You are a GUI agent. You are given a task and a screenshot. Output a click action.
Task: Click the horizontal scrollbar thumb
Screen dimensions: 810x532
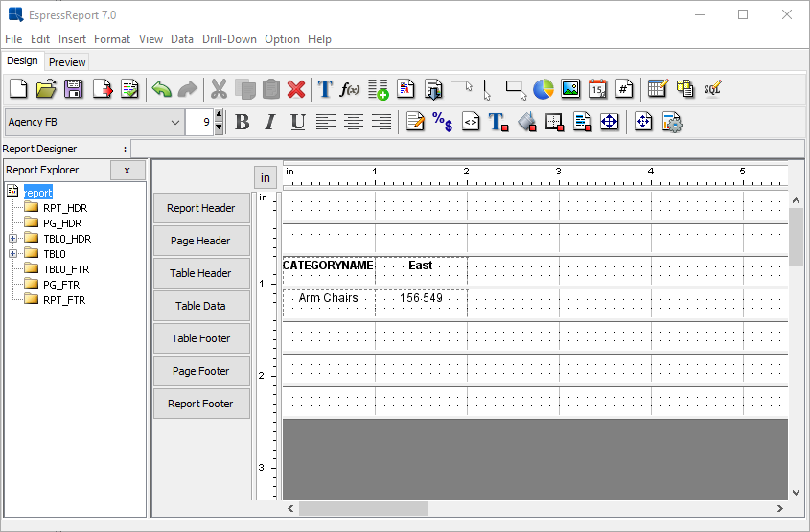pos(363,508)
